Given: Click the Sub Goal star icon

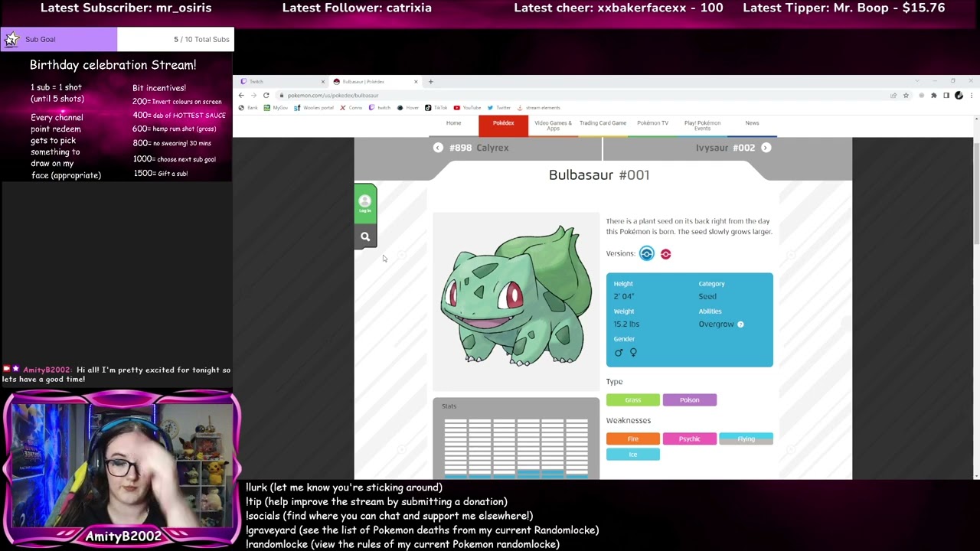Looking at the screenshot, I should tap(11, 40).
